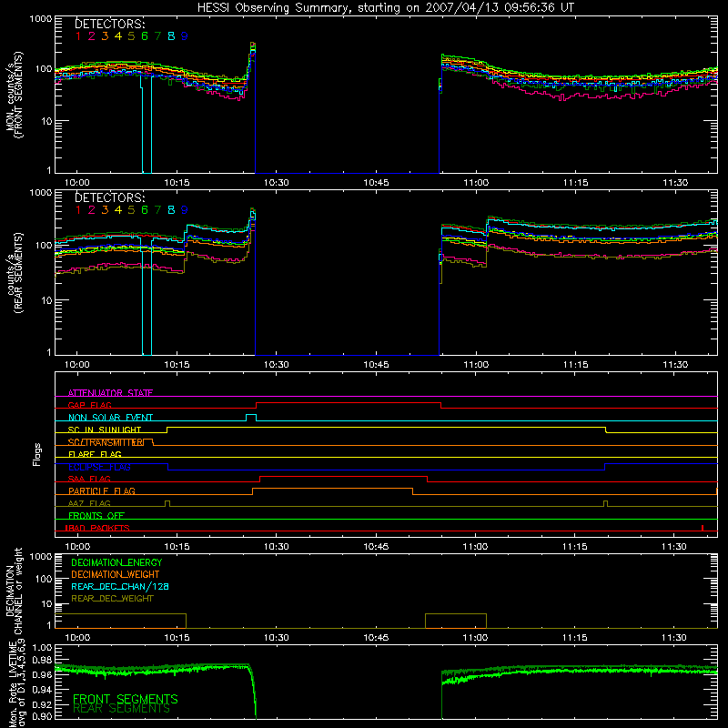Click the GAP_FLAG label
Screen dimensions: 728x728
click(89, 405)
